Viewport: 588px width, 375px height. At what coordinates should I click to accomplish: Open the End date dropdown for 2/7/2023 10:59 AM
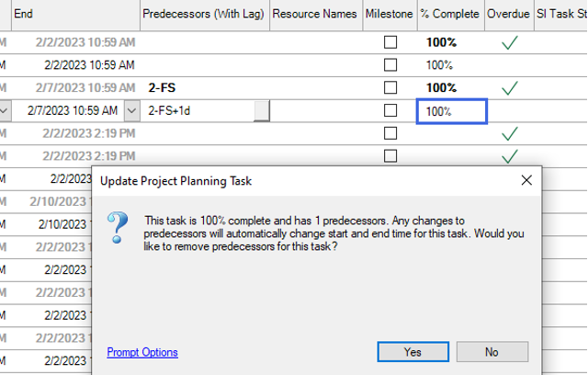[131, 110]
